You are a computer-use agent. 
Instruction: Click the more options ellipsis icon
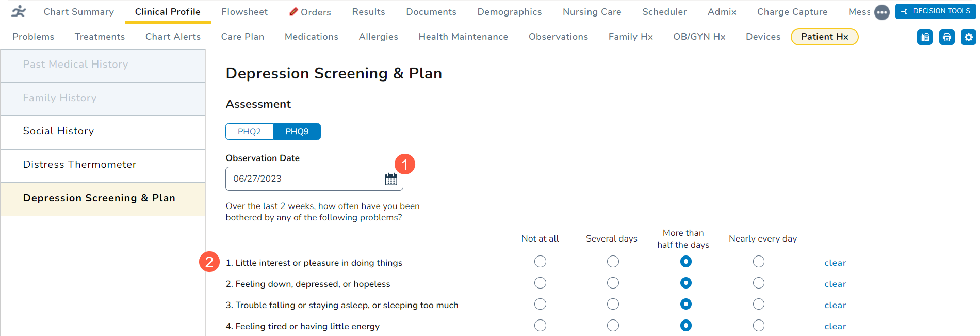(882, 12)
